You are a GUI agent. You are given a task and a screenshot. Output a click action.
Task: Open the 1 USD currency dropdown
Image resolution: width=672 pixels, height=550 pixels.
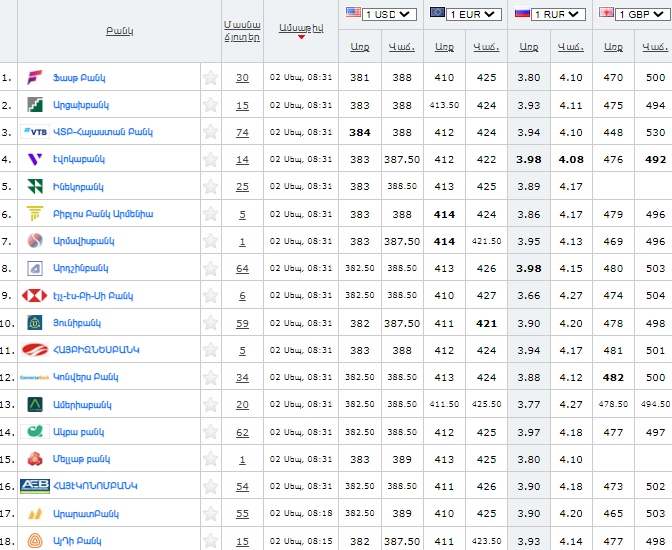click(x=389, y=15)
